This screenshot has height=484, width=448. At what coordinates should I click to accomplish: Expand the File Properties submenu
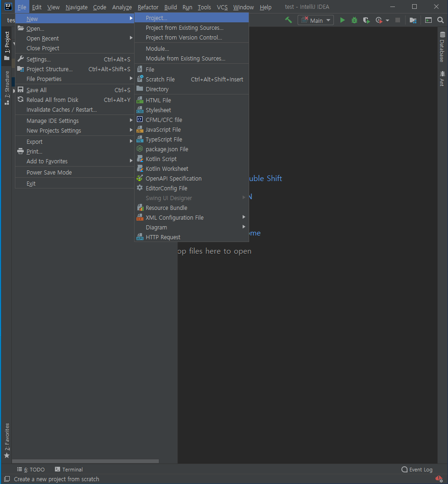(75, 79)
